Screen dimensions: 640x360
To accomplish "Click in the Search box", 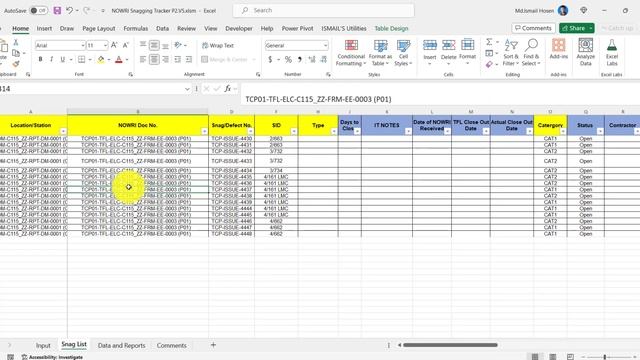I will pyautogui.click(x=324, y=10).
